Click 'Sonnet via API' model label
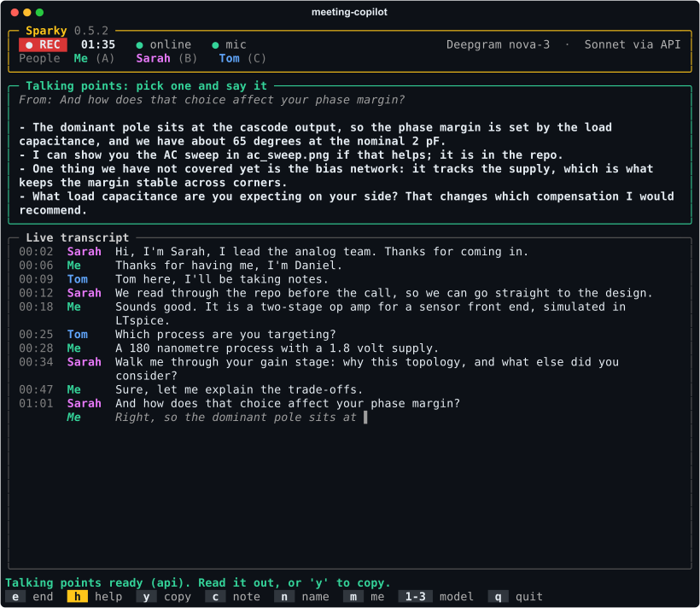This screenshot has height=608, width=700. point(633,44)
